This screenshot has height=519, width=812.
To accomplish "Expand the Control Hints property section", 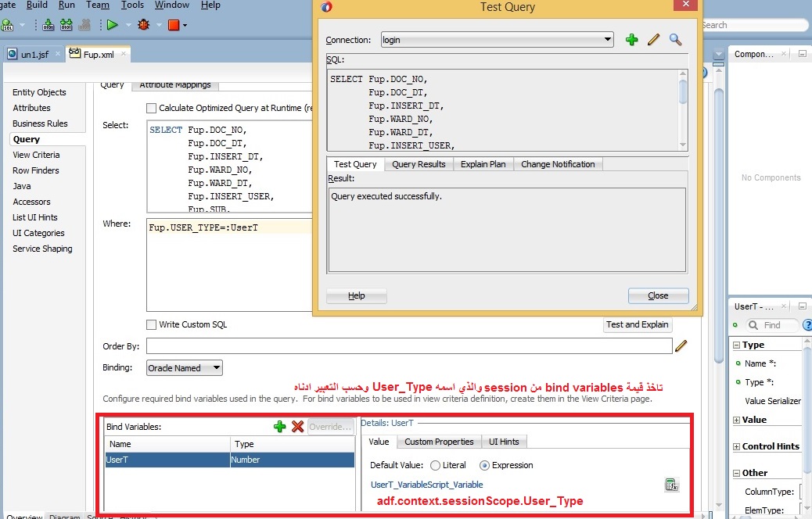I will coord(736,446).
